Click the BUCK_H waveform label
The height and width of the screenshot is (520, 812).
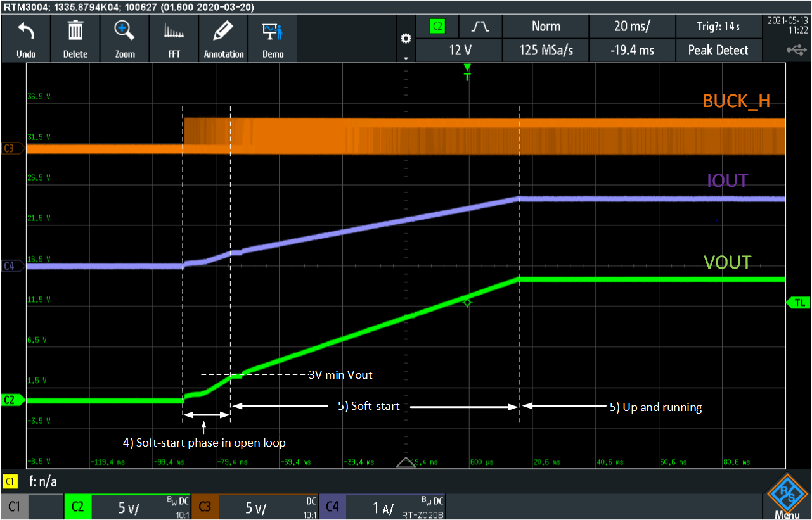point(736,101)
